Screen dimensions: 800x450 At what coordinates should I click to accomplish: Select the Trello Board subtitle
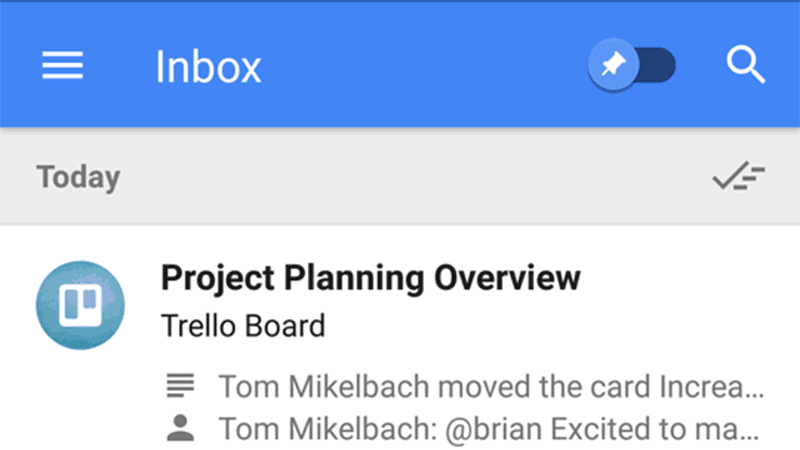pyautogui.click(x=243, y=326)
